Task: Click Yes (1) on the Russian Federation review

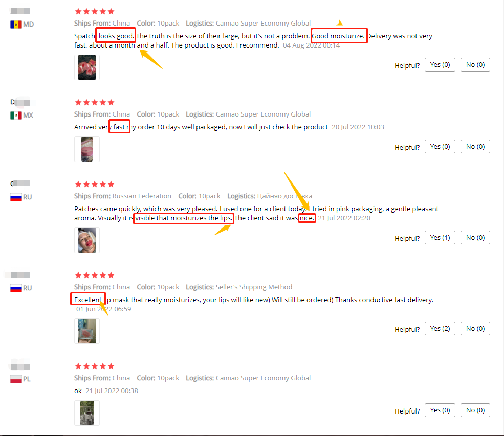Action: click(x=440, y=238)
